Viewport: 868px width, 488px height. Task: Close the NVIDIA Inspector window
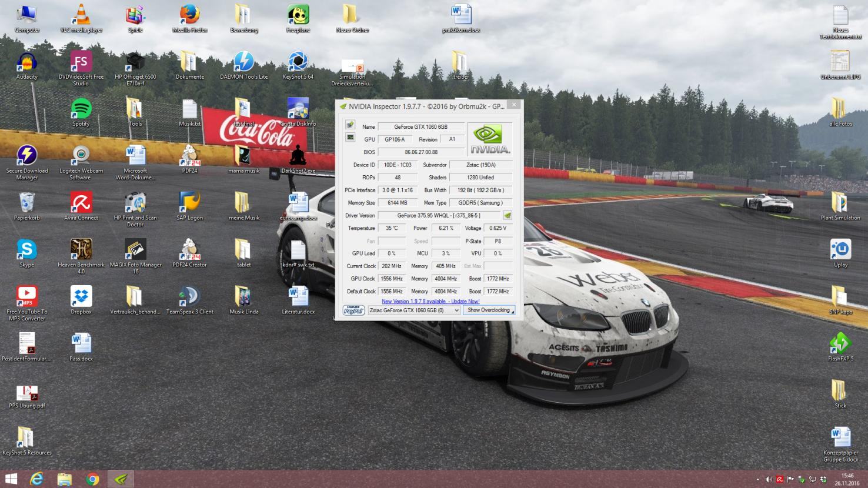(514, 105)
